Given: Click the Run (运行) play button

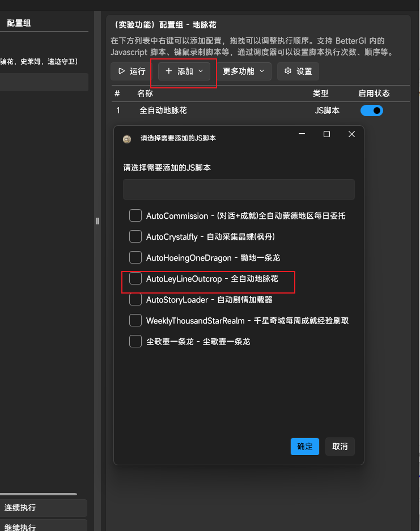Looking at the screenshot, I should pos(131,71).
